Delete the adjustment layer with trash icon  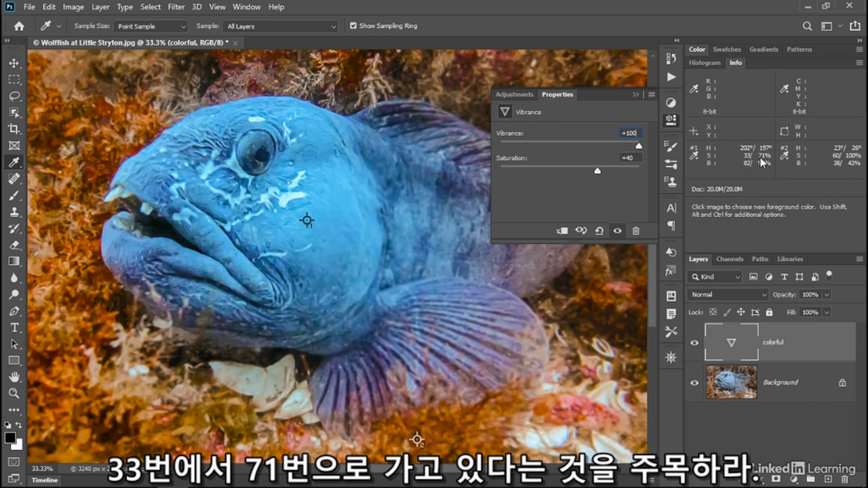click(635, 231)
